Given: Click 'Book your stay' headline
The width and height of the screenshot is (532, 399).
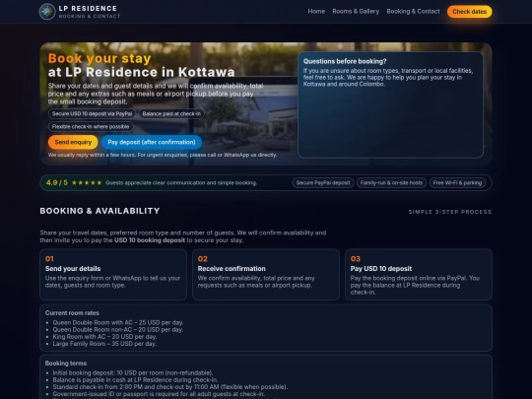Looking at the screenshot, I should (100, 58).
